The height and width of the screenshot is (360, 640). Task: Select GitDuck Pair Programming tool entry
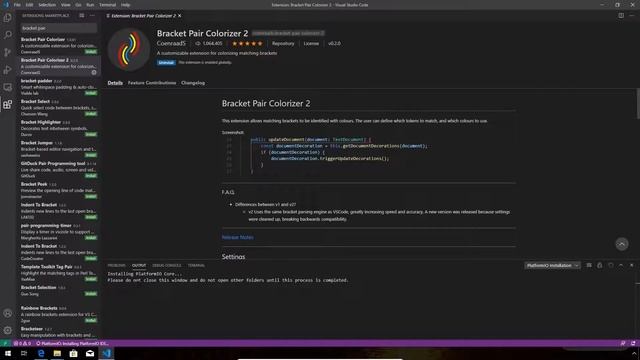59,169
